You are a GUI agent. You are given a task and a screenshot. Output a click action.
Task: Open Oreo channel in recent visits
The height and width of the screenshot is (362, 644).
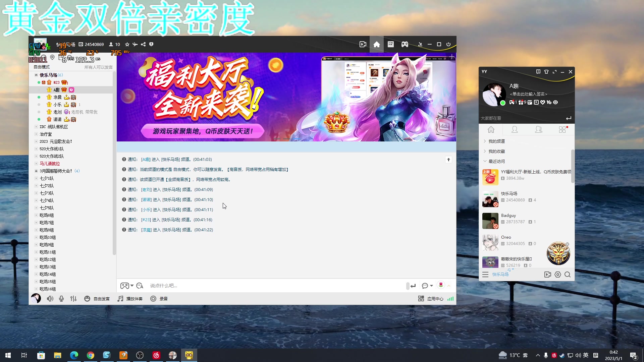pyautogui.click(x=525, y=242)
